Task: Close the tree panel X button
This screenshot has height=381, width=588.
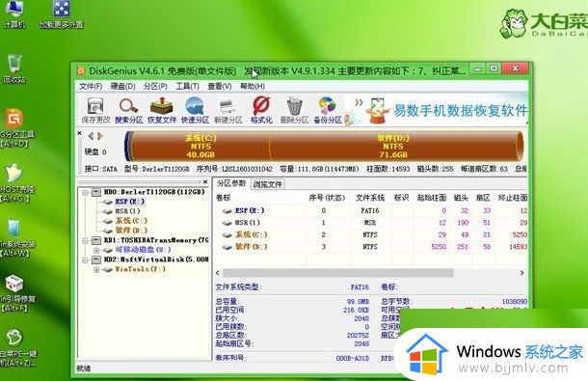Action: coord(205,181)
